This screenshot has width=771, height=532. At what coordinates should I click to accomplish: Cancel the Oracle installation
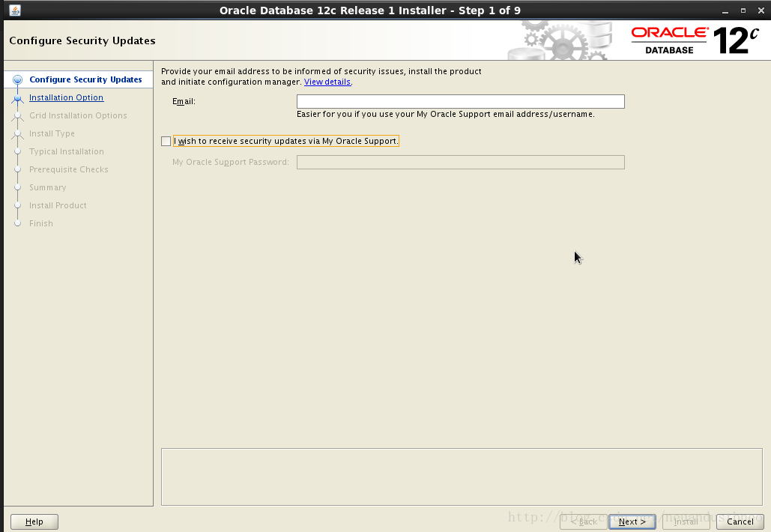tap(740, 522)
